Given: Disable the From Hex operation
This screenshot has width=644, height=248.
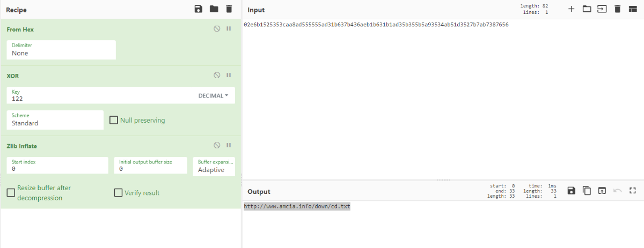Looking at the screenshot, I should coord(217,29).
